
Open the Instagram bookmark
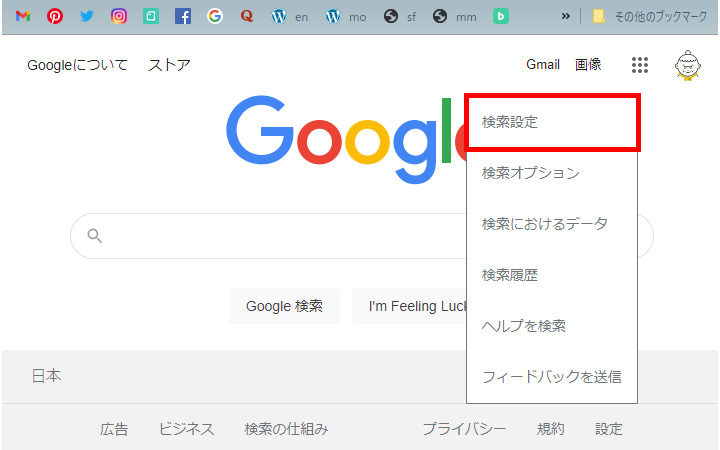point(118,17)
